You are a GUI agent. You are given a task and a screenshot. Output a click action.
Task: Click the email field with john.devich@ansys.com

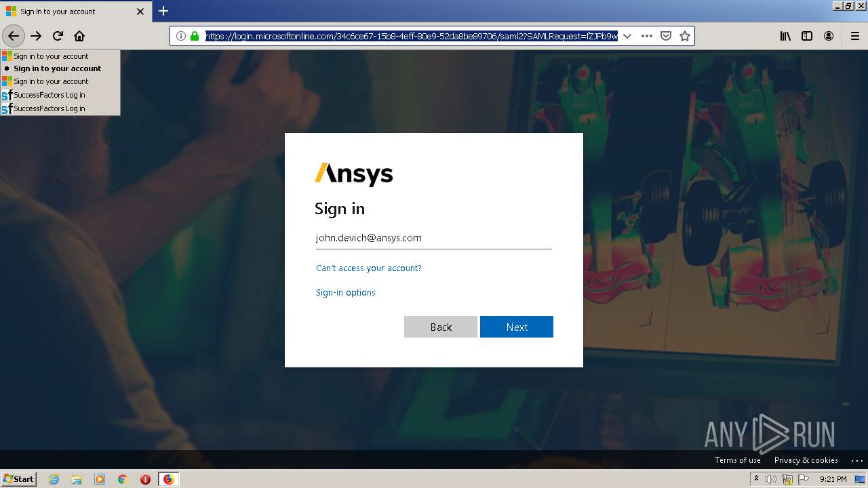[x=433, y=238]
